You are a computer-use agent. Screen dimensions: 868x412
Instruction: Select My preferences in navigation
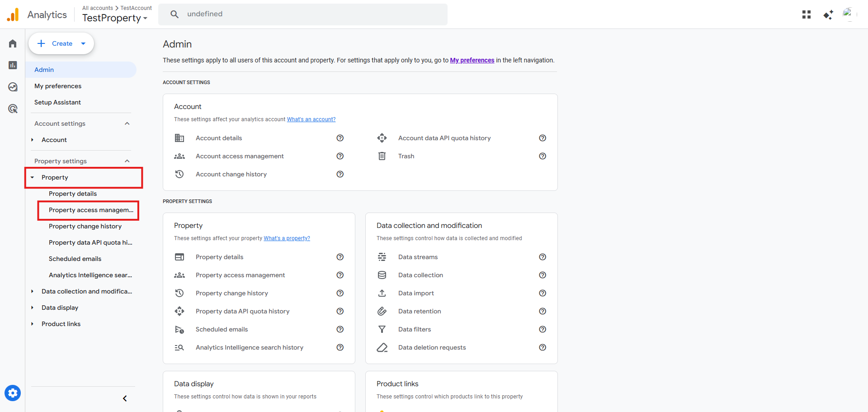[x=58, y=86]
